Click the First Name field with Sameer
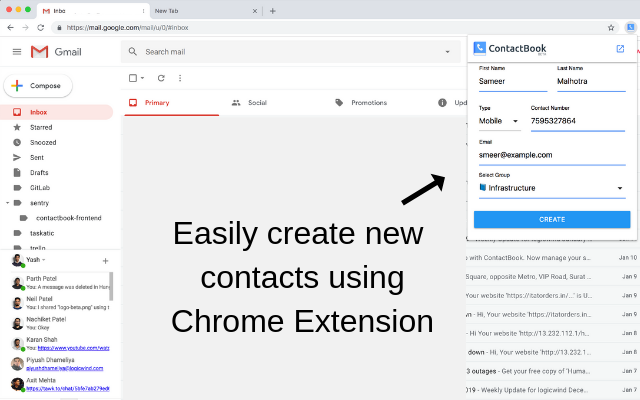The image size is (640, 400). pyautogui.click(x=513, y=81)
